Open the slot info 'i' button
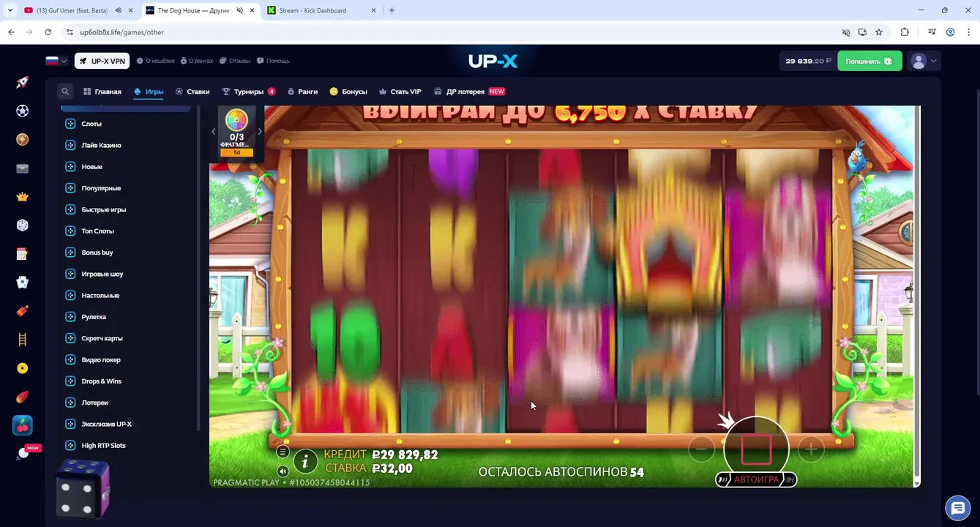Image resolution: width=980 pixels, height=527 pixels. 305,461
